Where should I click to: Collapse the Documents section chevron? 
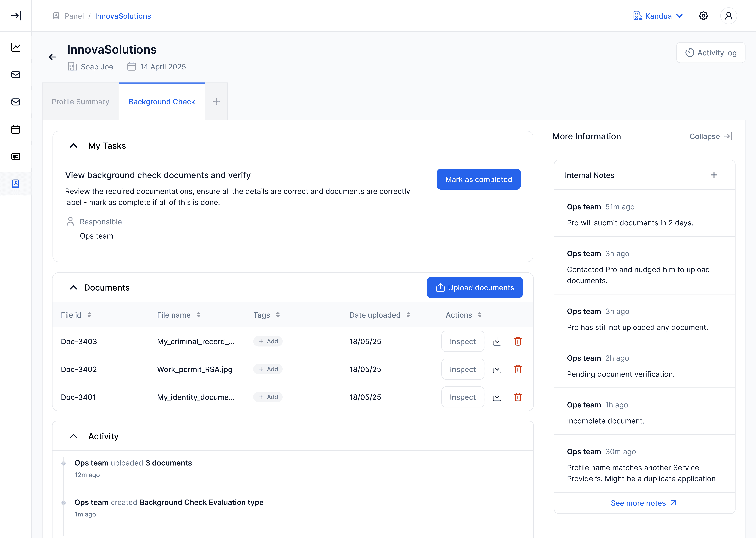(x=73, y=288)
